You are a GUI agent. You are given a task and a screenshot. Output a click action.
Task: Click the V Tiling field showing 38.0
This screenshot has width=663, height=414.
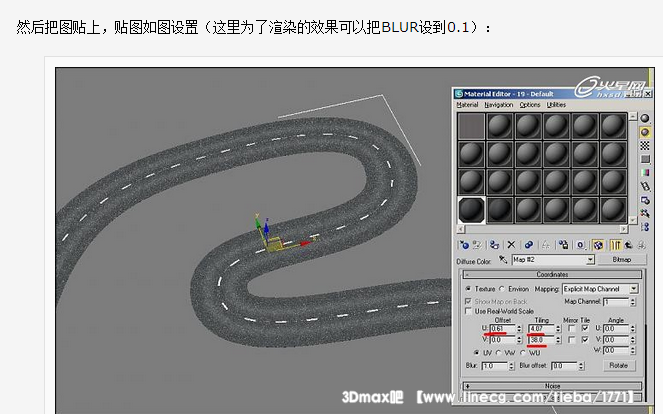pos(542,340)
